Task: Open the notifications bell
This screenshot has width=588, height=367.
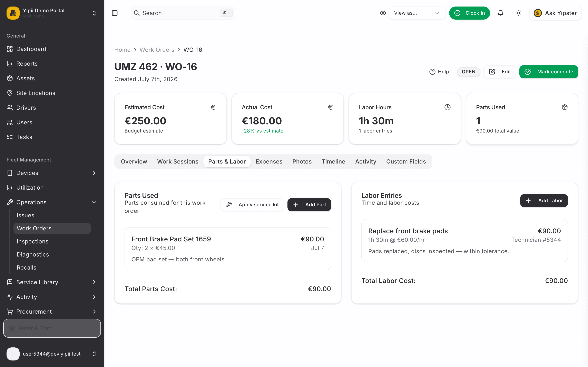Action: (501, 13)
